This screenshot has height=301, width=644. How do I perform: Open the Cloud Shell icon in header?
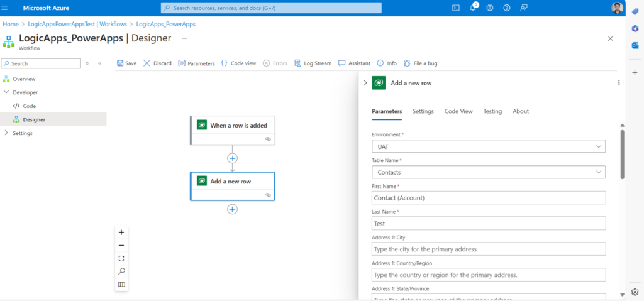[455, 8]
